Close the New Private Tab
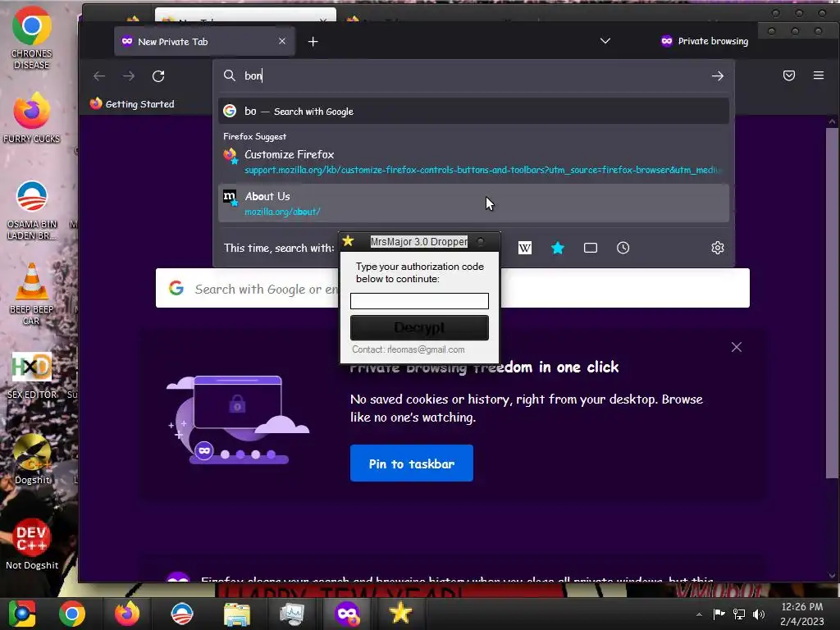Viewport: 840px width, 630px height. pos(282,41)
